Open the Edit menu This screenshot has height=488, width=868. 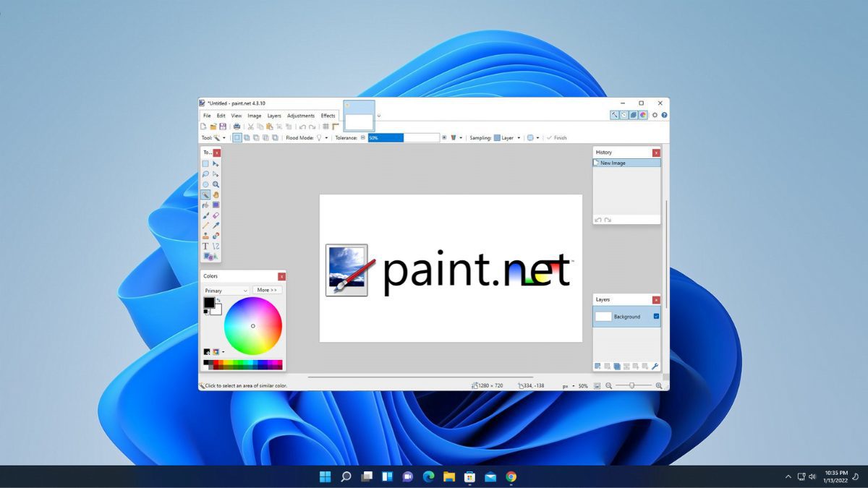pos(221,116)
